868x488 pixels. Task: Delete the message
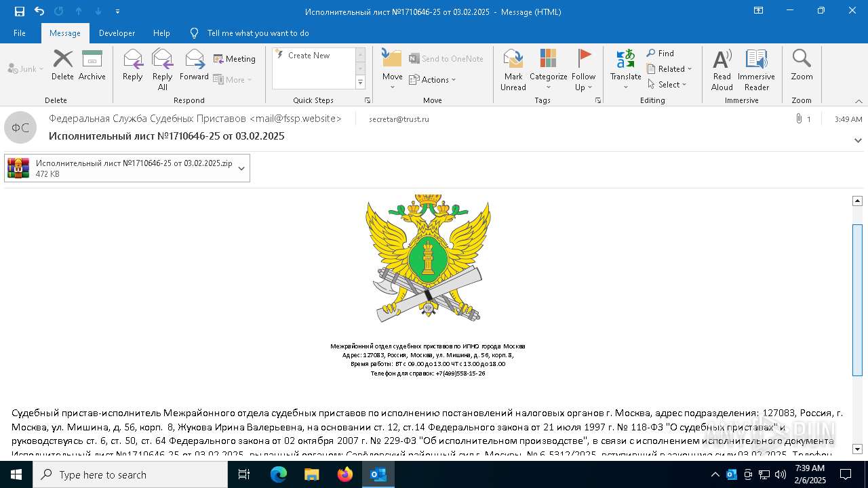[62, 66]
